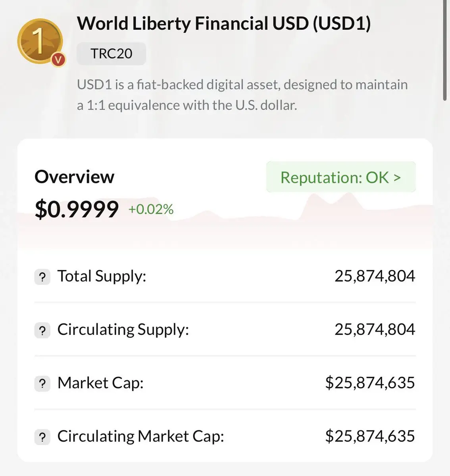Click the +0.02% price change indicator
The height and width of the screenshot is (476, 450).
pos(151,209)
